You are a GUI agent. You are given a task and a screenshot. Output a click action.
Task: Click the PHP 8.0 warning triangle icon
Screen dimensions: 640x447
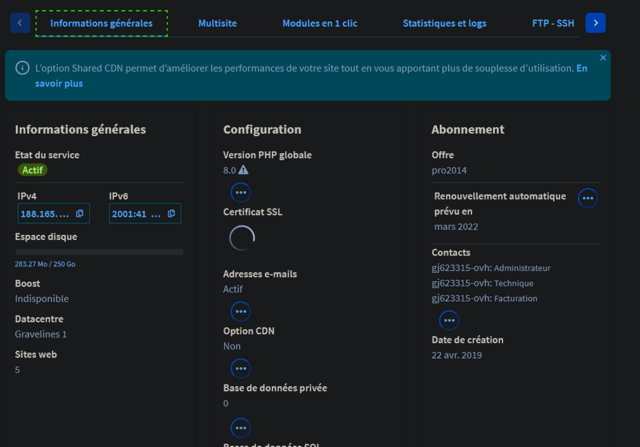point(243,170)
